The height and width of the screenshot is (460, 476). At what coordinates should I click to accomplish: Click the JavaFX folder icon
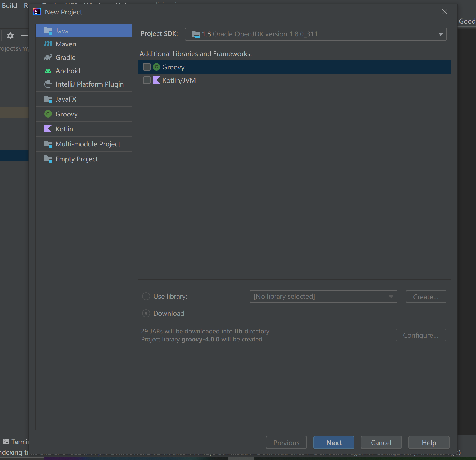click(48, 99)
